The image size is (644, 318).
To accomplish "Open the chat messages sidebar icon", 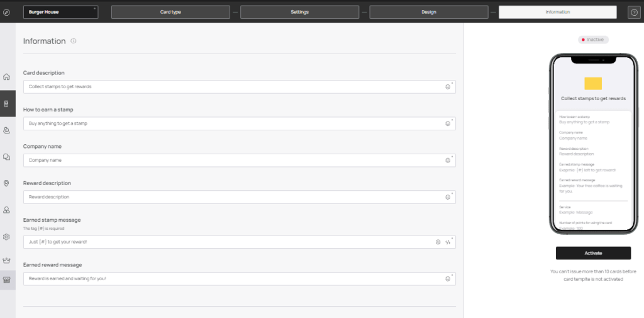I will click(x=6, y=157).
